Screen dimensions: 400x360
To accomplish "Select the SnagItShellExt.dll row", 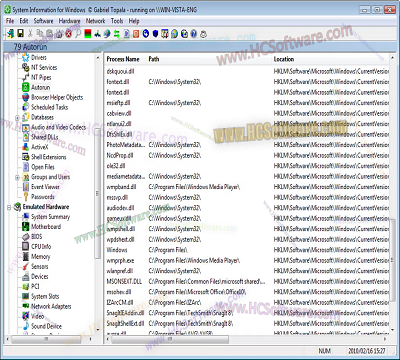I will (247, 323).
